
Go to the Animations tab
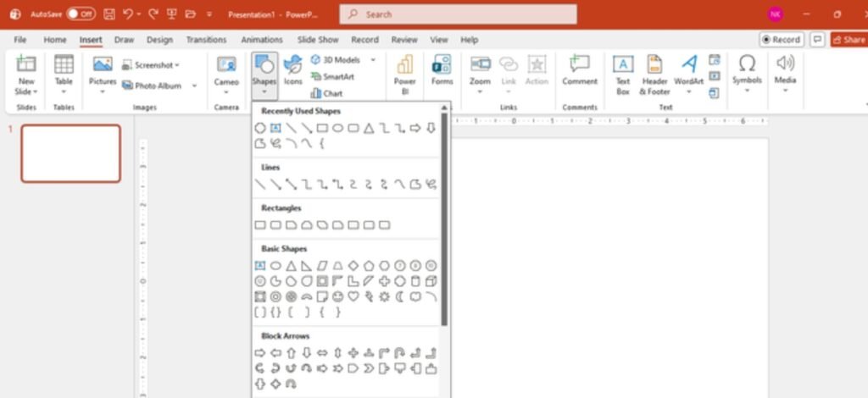coord(262,40)
